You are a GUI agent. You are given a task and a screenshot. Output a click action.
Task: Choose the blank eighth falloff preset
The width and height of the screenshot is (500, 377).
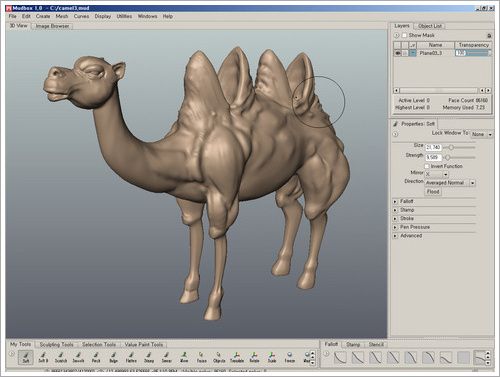[463, 357]
